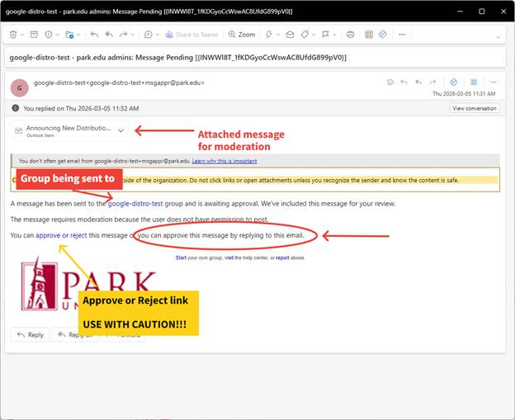
Task: Open the Categorize tag dropdown arrow
Action: 314,35
